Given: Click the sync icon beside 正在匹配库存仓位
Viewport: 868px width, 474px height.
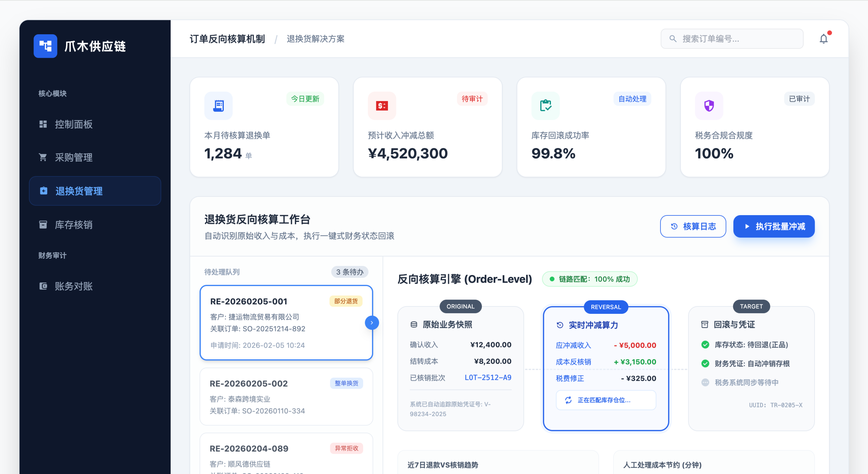Looking at the screenshot, I should pyautogui.click(x=568, y=400).
